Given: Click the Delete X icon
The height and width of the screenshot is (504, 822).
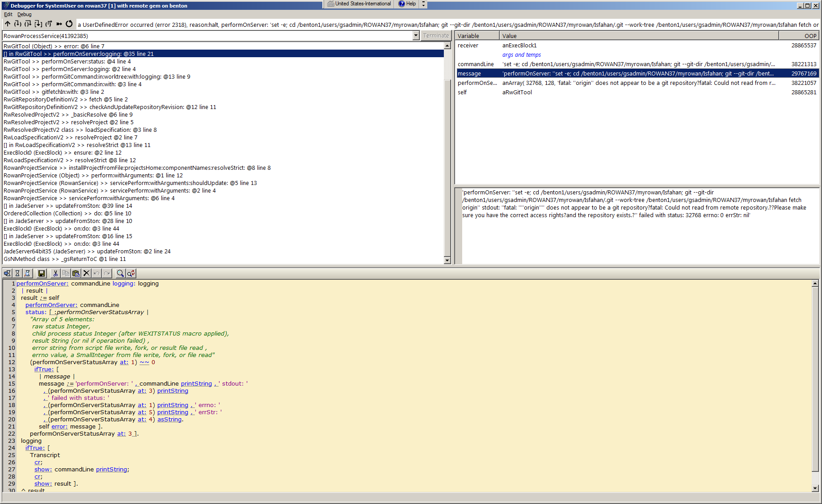Looking at the screenshot, I should click(x=86, y=273).
